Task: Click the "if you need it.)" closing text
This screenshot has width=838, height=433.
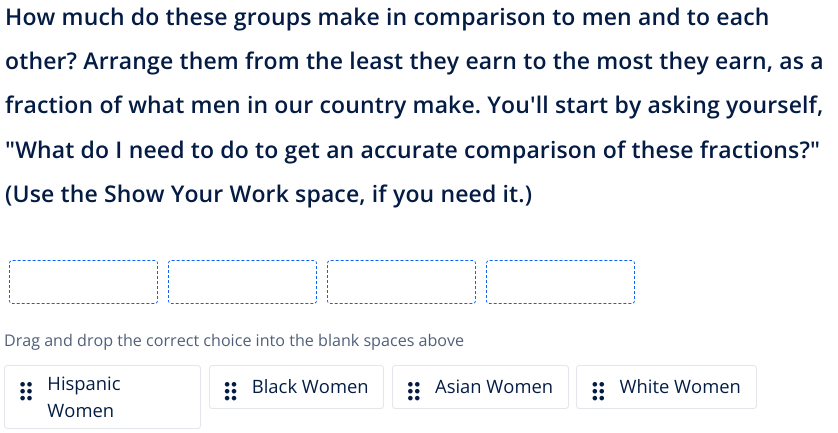Action: 452,194
